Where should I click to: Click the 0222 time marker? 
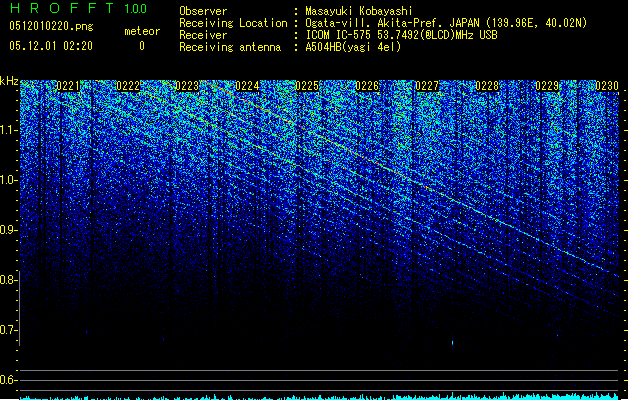coord(128,86)
